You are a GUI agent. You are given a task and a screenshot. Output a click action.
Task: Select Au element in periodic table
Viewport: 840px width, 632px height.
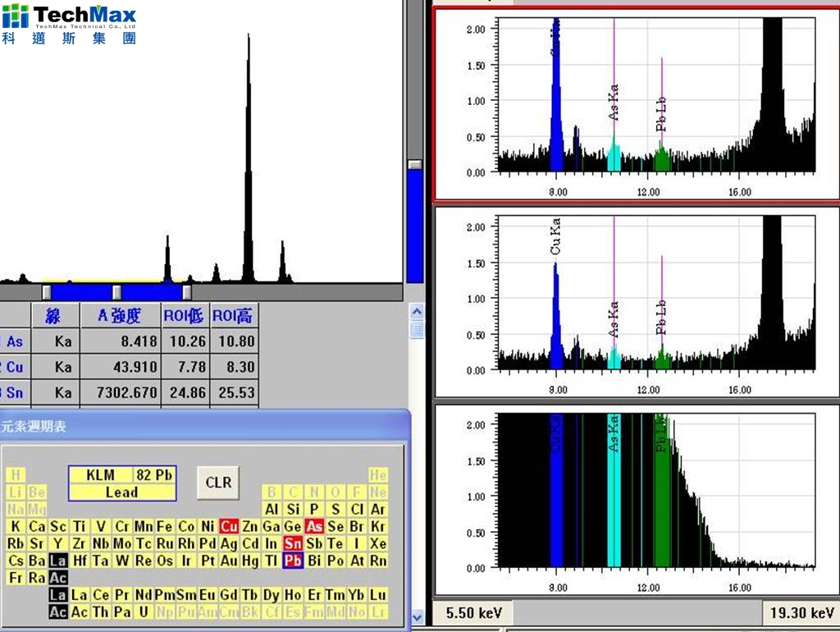229,561
